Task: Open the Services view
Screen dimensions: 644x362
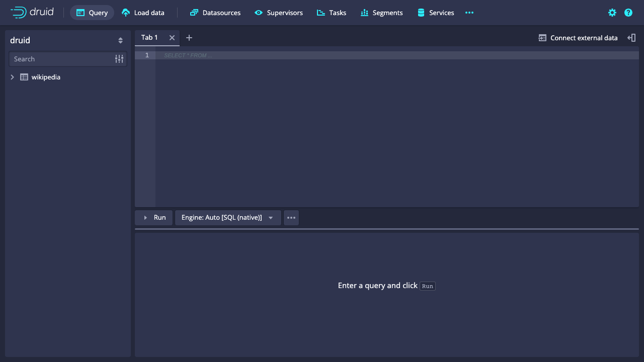Action: [436, 13]
